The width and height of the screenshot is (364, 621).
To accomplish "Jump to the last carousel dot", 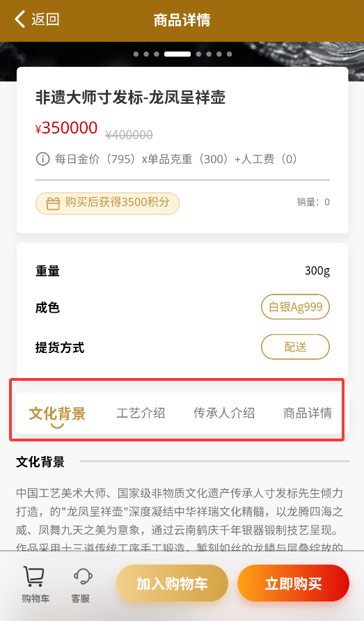I will (230, 54).
